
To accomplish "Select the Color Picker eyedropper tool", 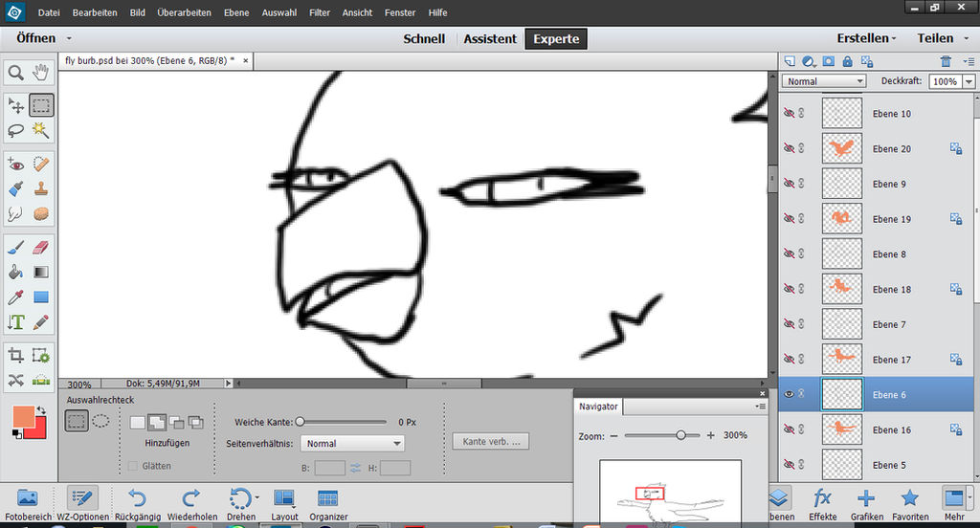I will (15, 297).
